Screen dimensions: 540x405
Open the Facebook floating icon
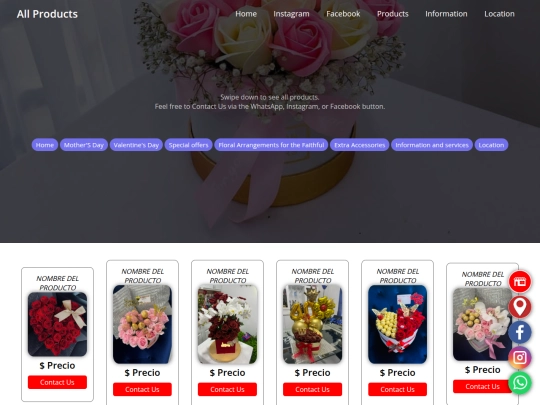click(x=520, y=332)
